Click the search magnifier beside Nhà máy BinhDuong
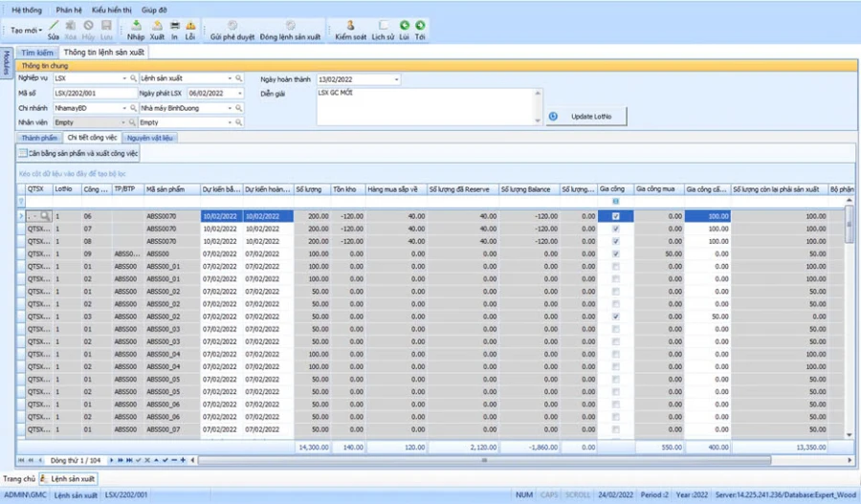The image size is (861, 504). click(x=239, y=108)
